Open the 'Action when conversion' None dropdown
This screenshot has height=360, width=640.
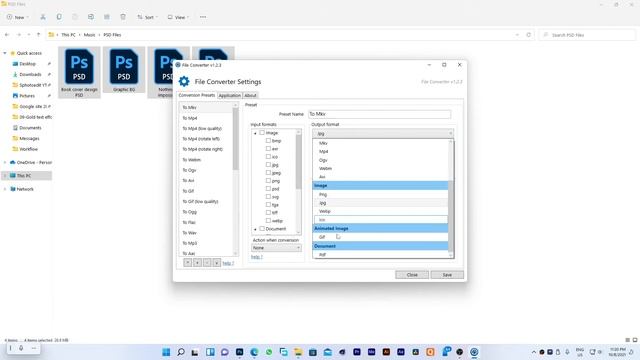pyautogui.click(x=276, y=248)
